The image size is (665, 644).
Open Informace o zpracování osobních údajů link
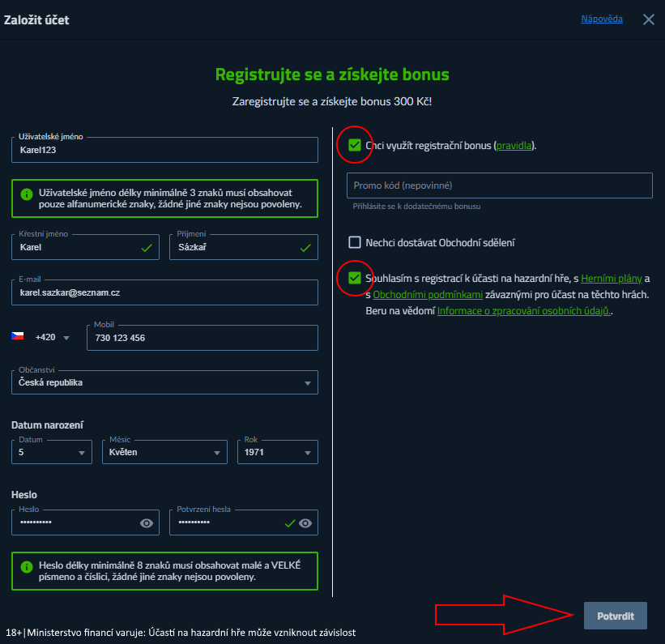click(524, 310)
